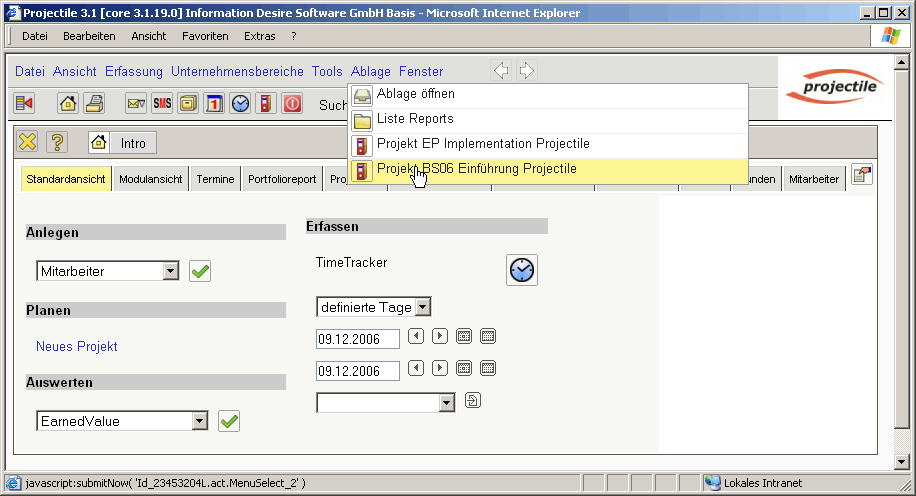Click the archive box toolbar icon

click(188, 103)
